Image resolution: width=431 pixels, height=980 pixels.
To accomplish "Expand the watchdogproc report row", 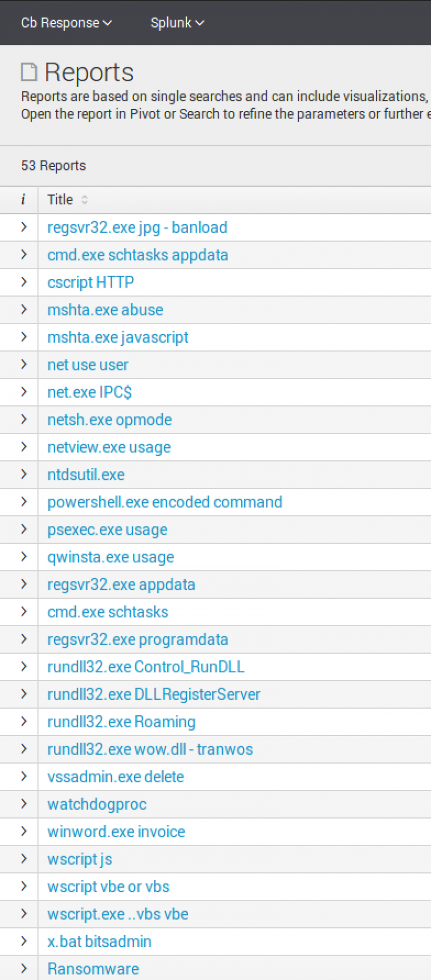I will (24, 804).
